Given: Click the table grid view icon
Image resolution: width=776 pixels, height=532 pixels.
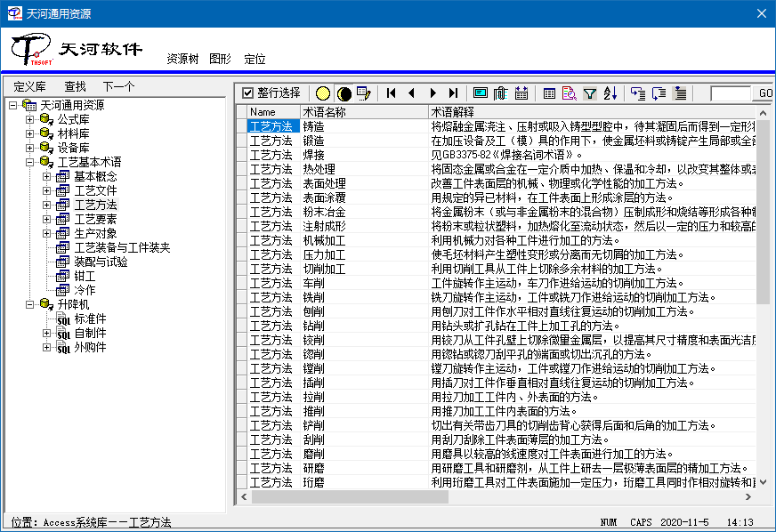Looking at the screenshot, I should pyautogui.click(x=549, y=93).
